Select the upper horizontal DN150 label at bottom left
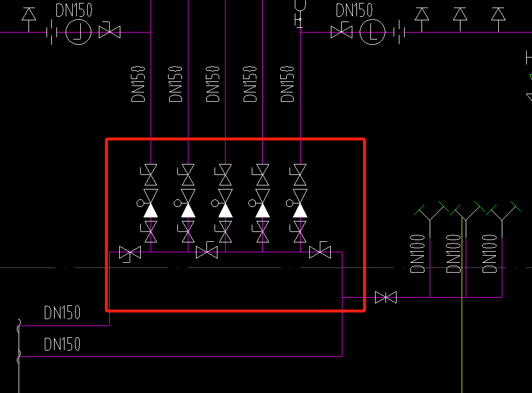532x393 pixels. coord(62,313)
